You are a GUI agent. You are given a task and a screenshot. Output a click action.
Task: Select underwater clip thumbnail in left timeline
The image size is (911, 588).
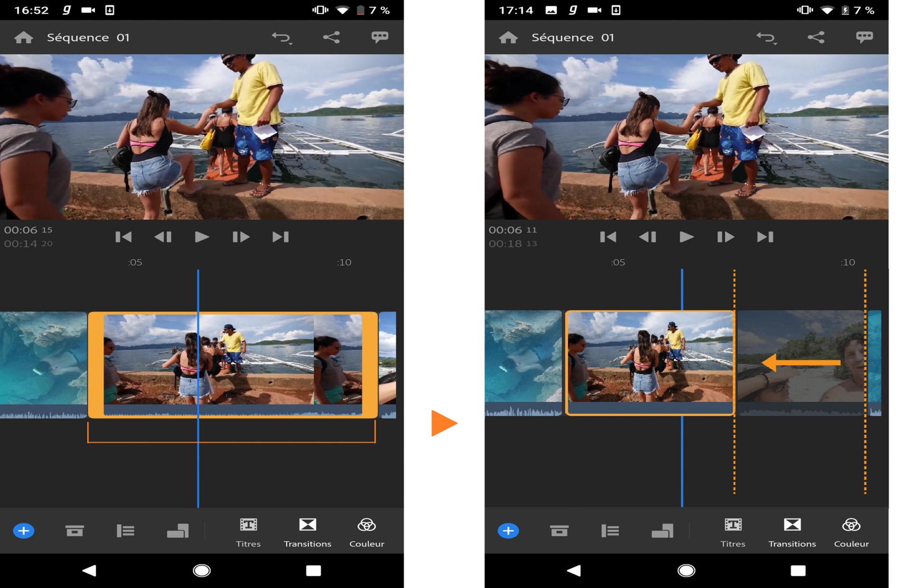(x=43, y=358)
